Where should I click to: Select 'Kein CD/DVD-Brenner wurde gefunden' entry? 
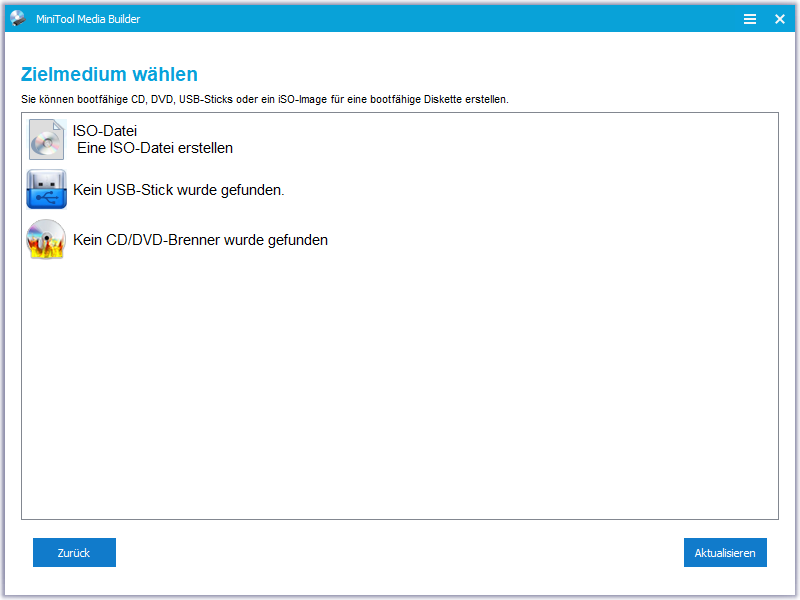pos(201,240)
